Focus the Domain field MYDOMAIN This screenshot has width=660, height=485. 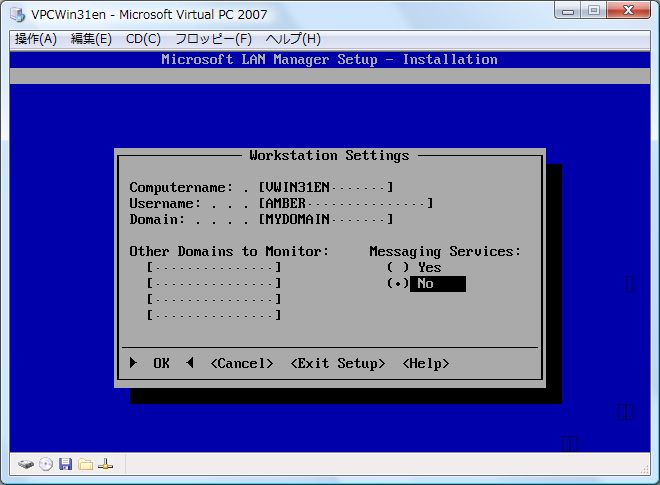[326, 219]
